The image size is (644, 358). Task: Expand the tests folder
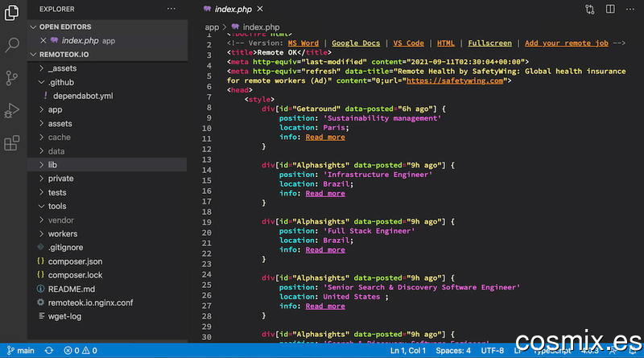52,192
